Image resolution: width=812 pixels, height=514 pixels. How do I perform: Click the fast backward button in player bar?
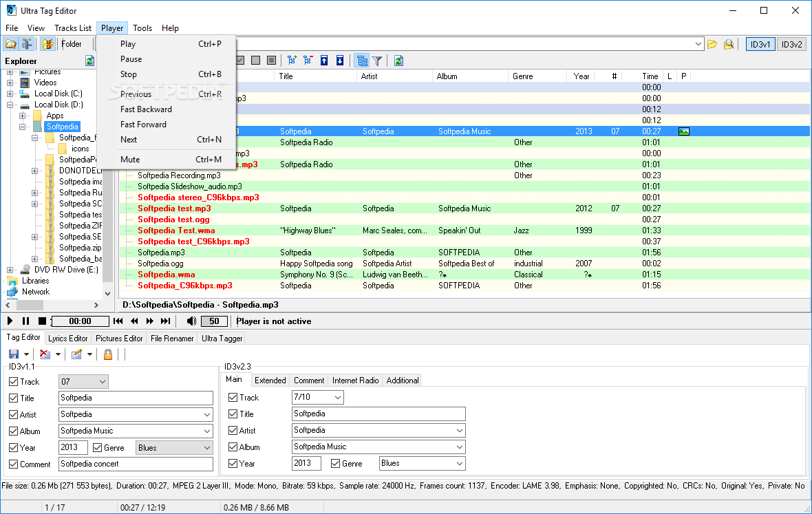click(x=134, y=321)
